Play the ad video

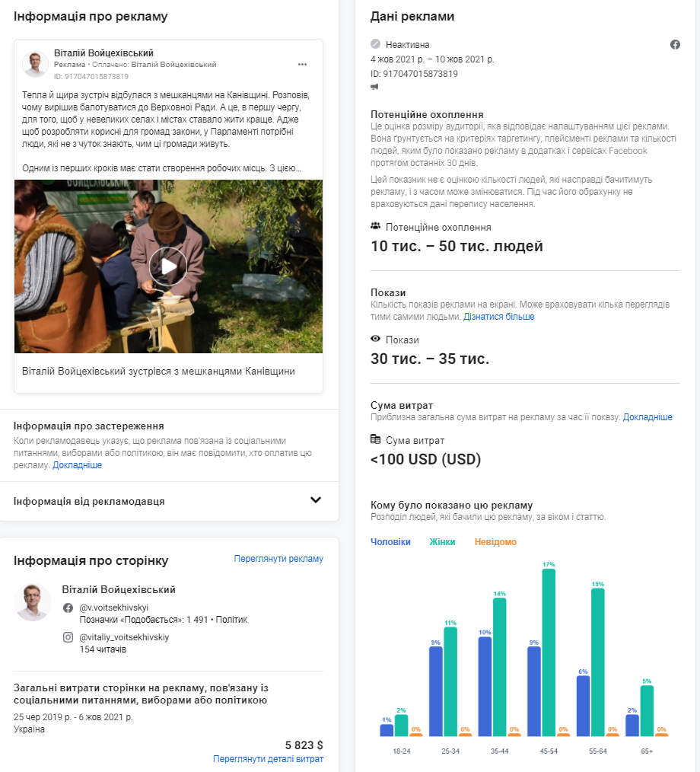168,266
